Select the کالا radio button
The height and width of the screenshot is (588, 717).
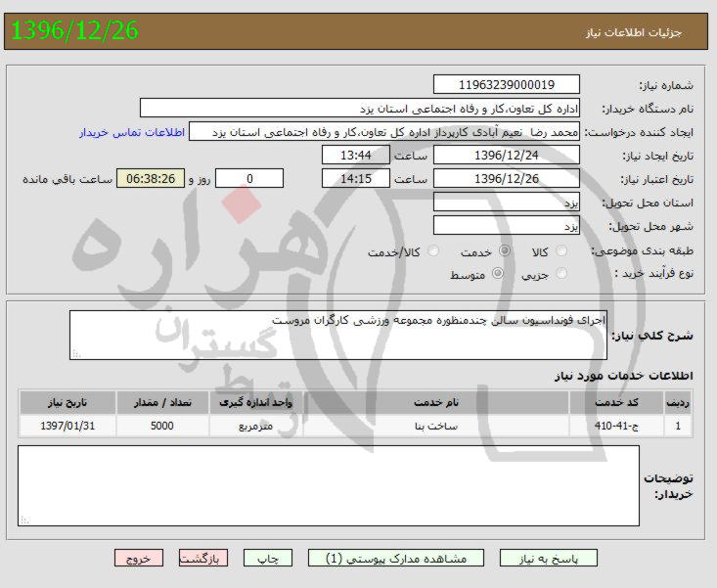(561, 250)
